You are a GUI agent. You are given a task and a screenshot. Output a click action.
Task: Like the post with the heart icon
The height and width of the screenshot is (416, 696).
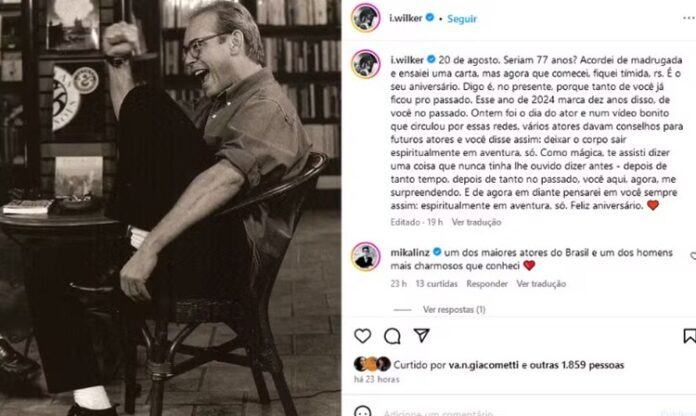(x=363, y=336)
